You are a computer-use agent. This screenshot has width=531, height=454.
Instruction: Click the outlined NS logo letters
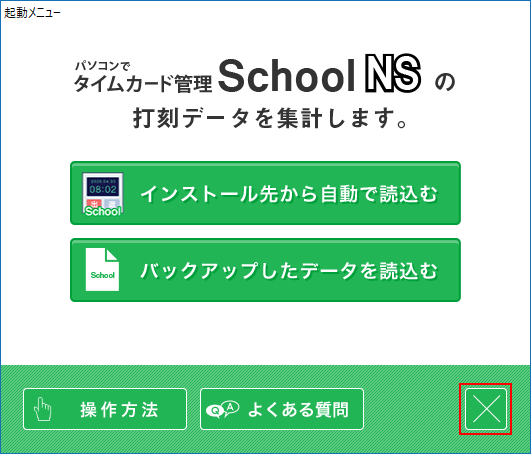pos(393,73)
